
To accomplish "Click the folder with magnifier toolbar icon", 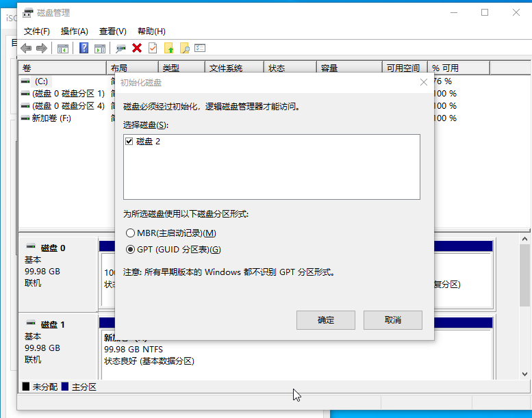I will click(184, 48).
